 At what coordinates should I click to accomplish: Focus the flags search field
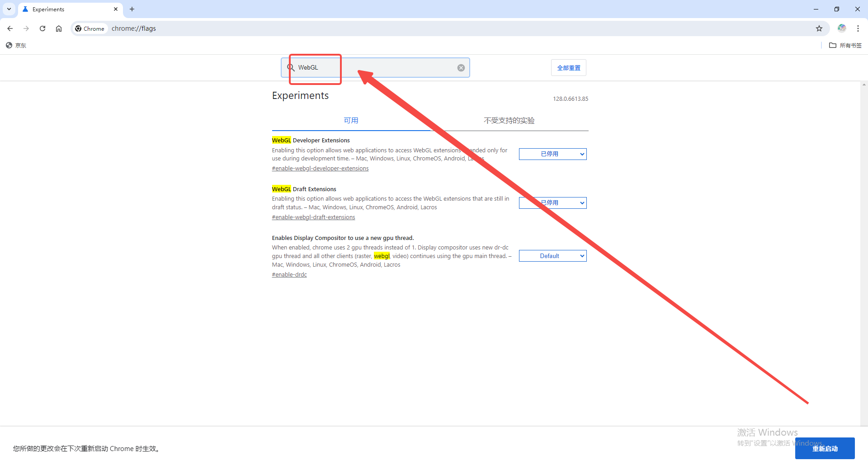pyautogui.click(x=375, y=68)
